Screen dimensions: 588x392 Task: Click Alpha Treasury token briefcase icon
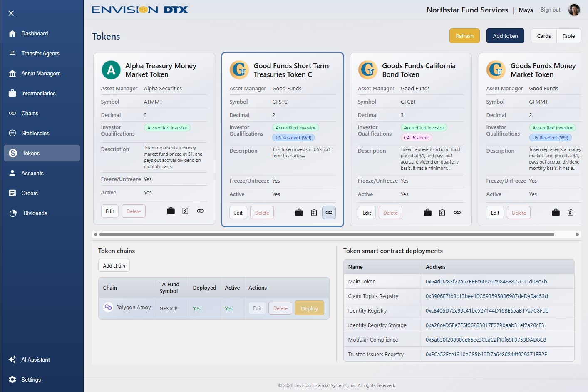pos(171,211)
